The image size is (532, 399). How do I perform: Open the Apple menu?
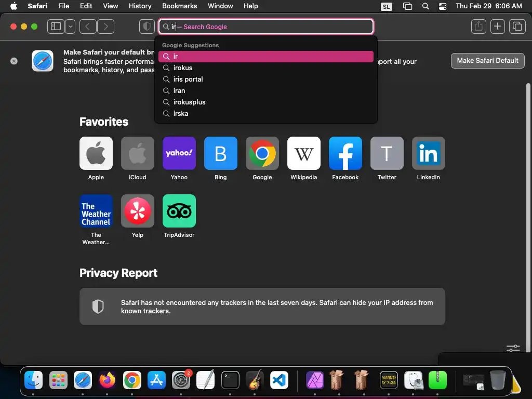[14, 6]
